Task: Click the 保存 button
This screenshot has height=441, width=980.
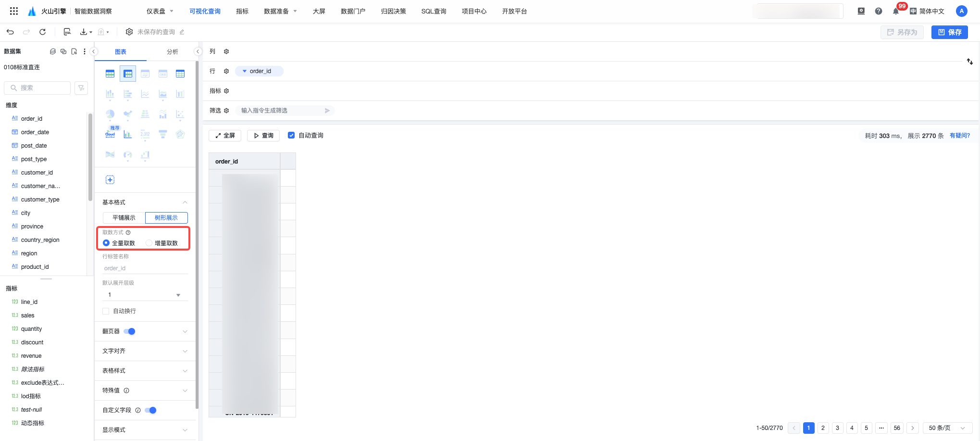Action: click(950, 32)
